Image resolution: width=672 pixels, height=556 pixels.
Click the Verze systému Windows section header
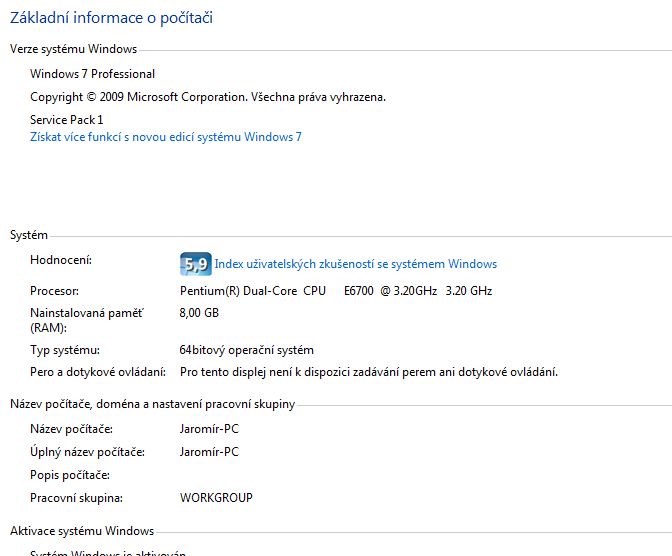click(73, 49)
